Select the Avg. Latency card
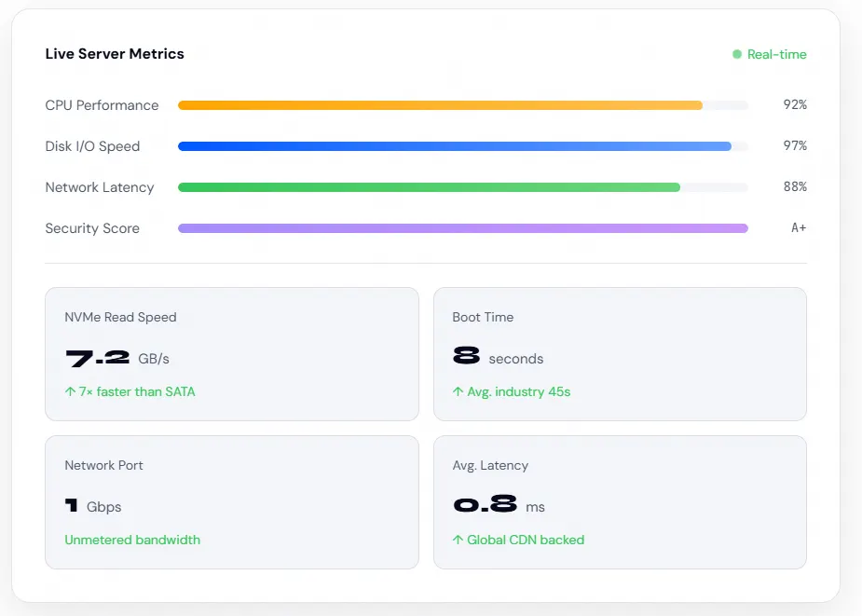862x616 pixels. (x=620, y=502)
